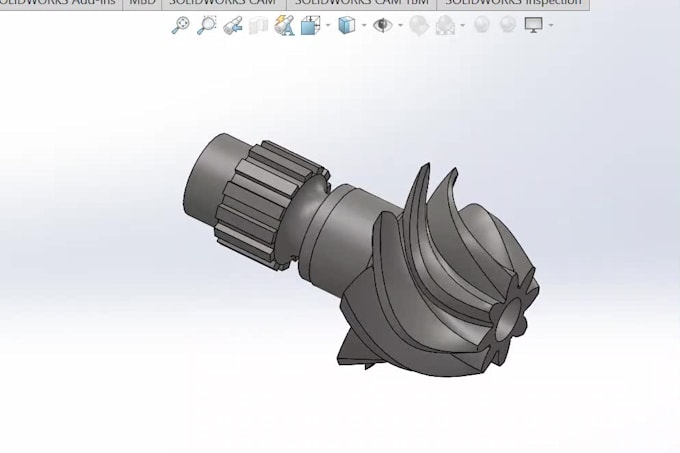This screenshot has height=453, width=680.
Task: Click the Apply Scene icon
Action: [x=445, y=25]
